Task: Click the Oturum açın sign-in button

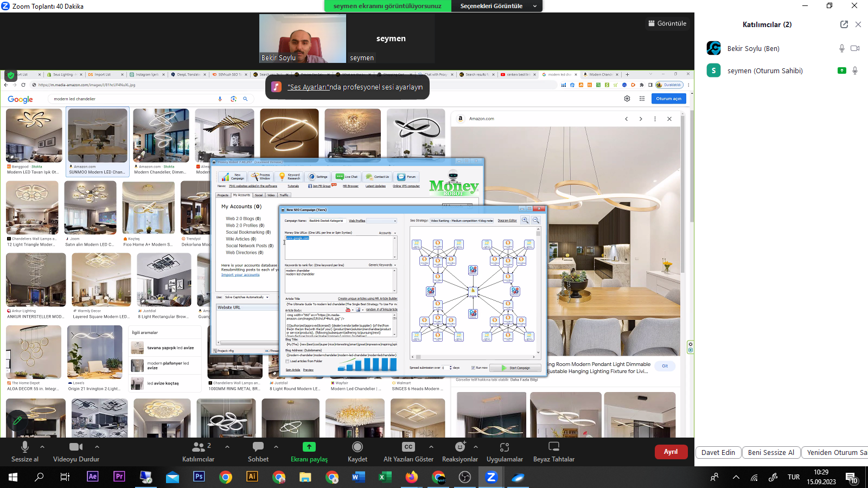Action: click(668, 99)
